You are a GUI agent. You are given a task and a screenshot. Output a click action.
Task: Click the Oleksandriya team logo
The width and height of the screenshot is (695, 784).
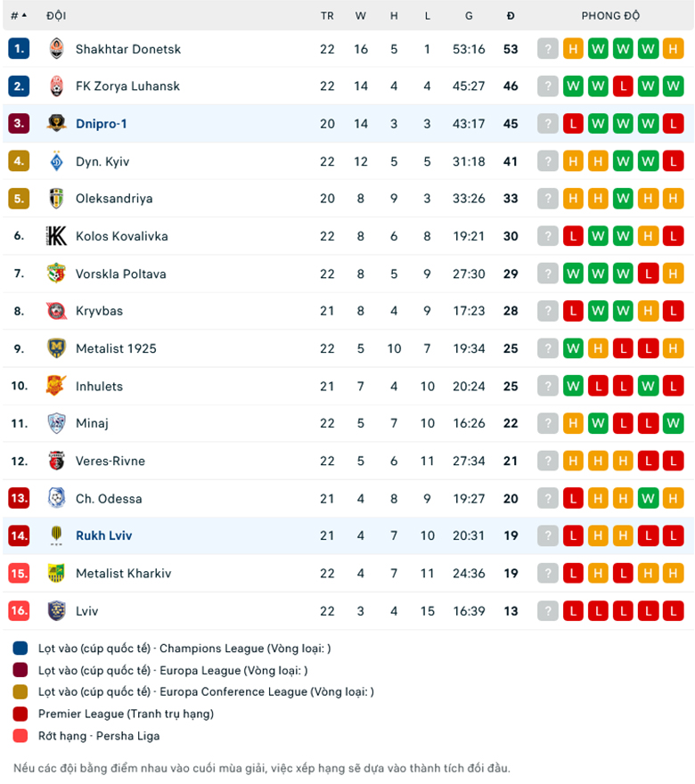[56, 199]
